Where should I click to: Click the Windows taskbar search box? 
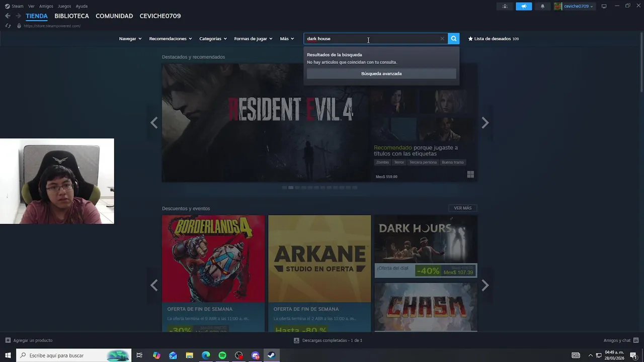click(x=74, y=355)
